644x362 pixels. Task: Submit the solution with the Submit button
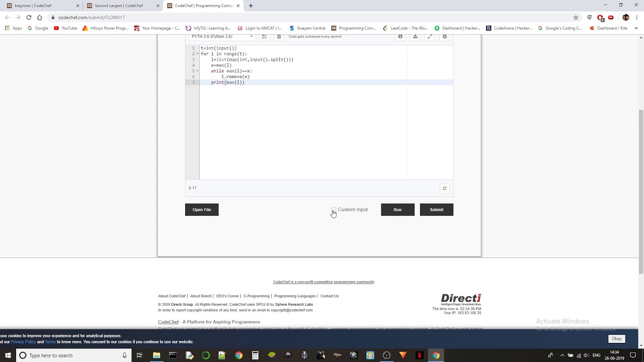point(437,210)
